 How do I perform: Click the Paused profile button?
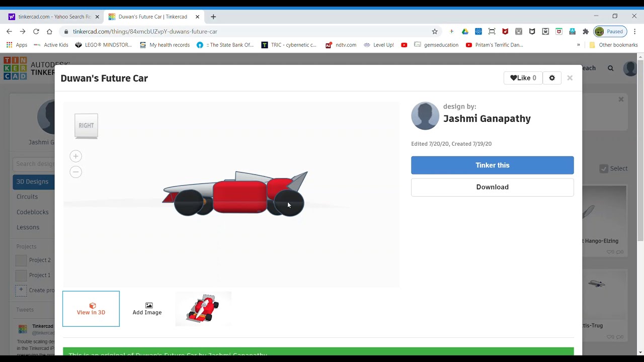610,31
